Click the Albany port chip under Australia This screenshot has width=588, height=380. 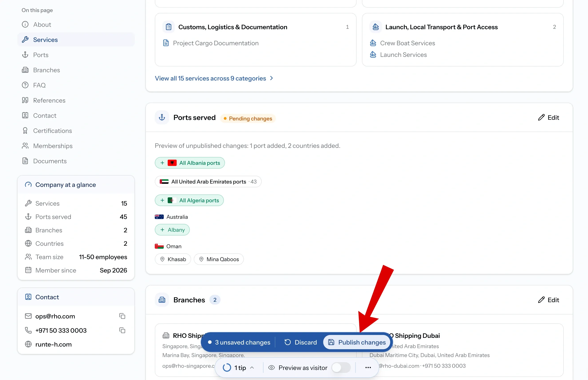coord(172,230)
